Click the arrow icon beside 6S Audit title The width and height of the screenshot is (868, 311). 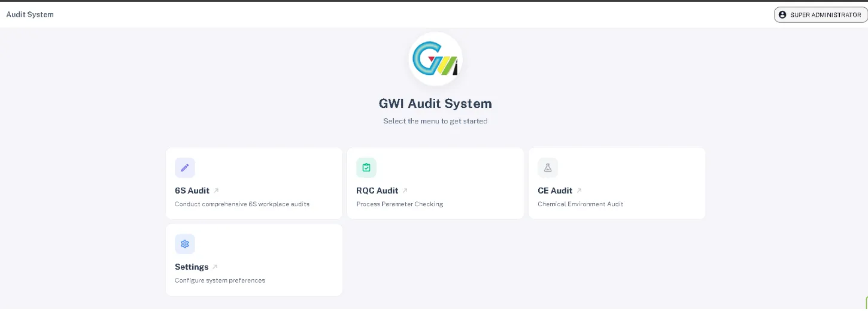pos(216,191)
